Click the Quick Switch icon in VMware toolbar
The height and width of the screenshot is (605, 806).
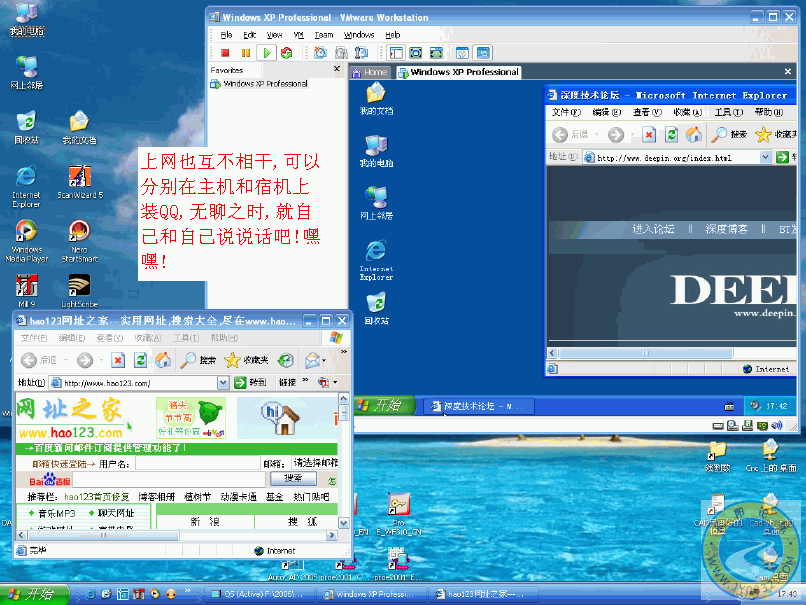(436, 53)
